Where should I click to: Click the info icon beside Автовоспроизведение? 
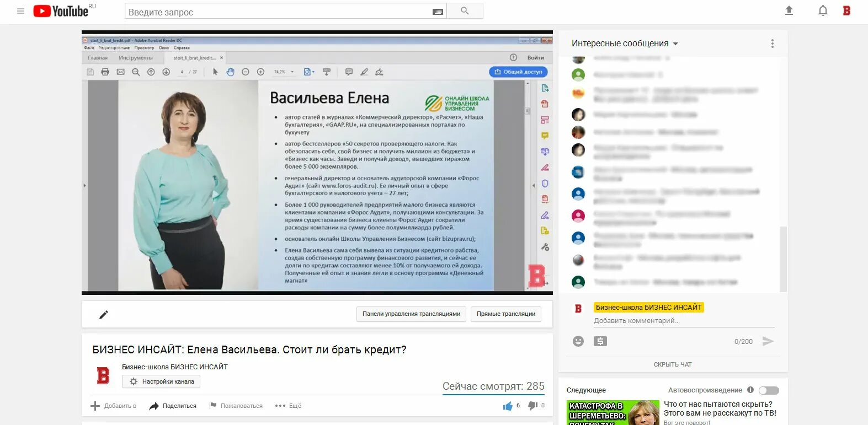(750, 390)
